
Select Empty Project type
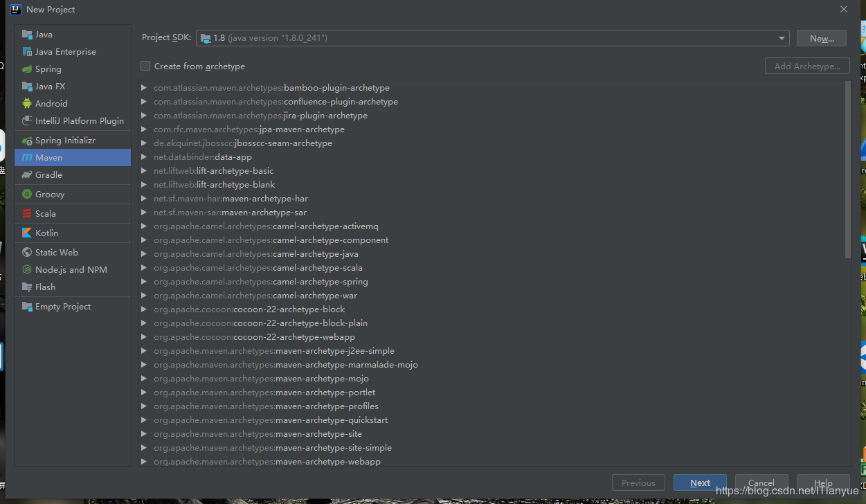pos(73,307)
